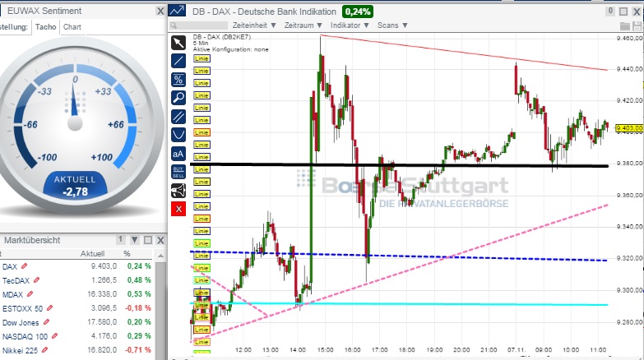Open the ESTOXX 50 row
This screenshot has width=644, height=360.
point(76,308)
